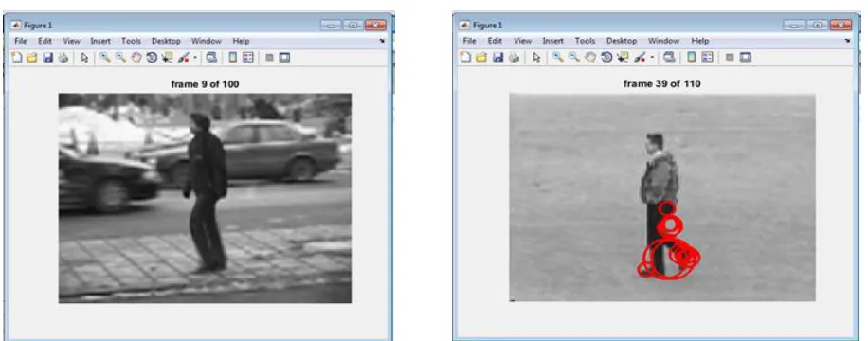The image size is (868, 341).
Task: Toggle Insert Legend in right figure window
Action: pos(707,57)
